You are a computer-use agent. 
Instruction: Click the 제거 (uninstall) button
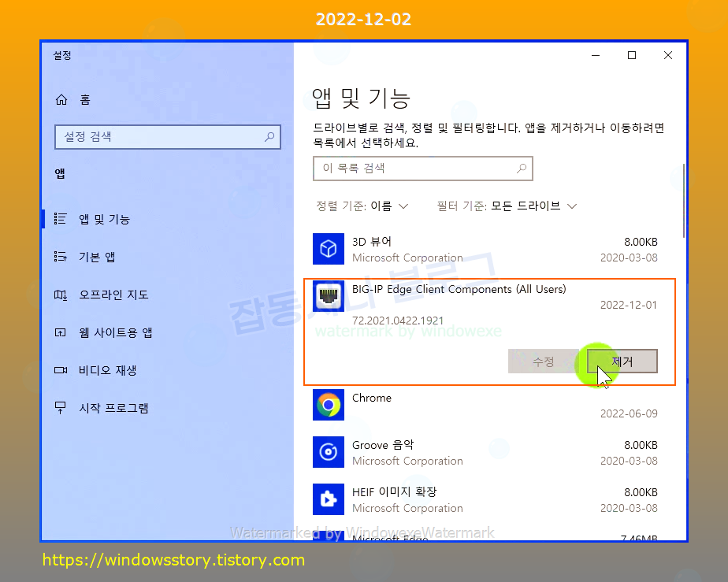(622, 361)
